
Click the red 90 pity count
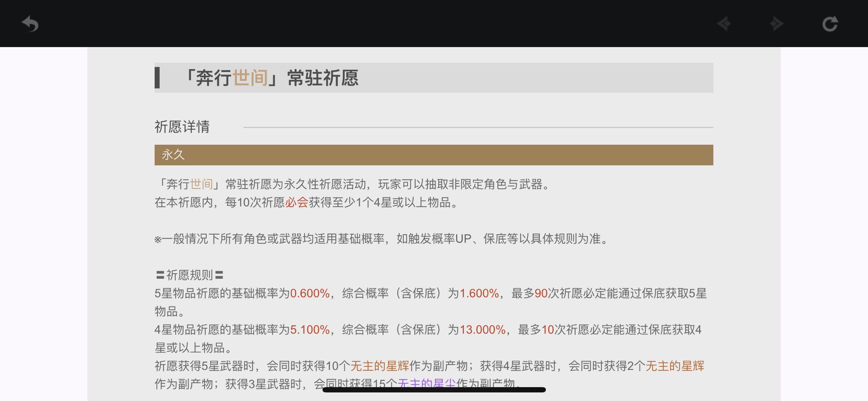coord(541,293)
